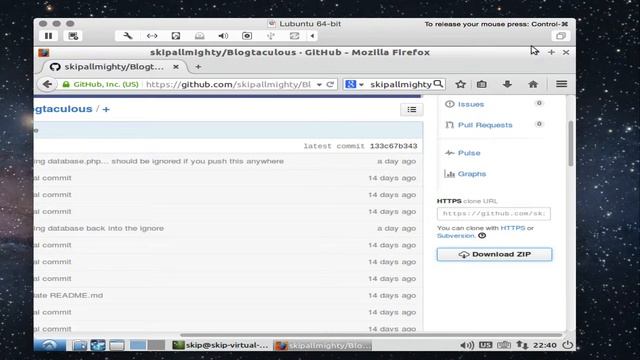Open the Pull Requests section
This screenshot has height=360, width=640.
pyautogui.click(x=485, y=125)
